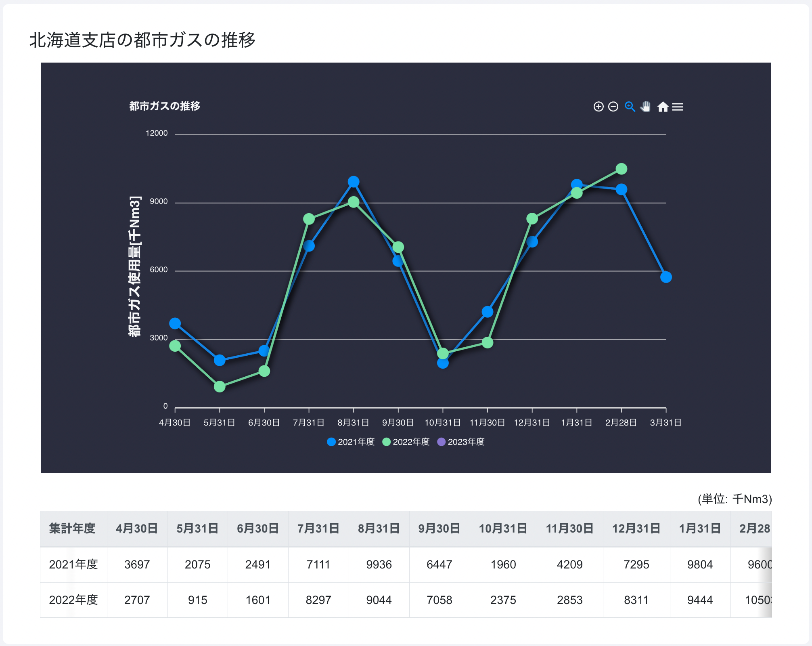The width and height of the screenshot is (812, 646).
Task: Toggle 2021年度 series in legend
Action: coord(356,442)
